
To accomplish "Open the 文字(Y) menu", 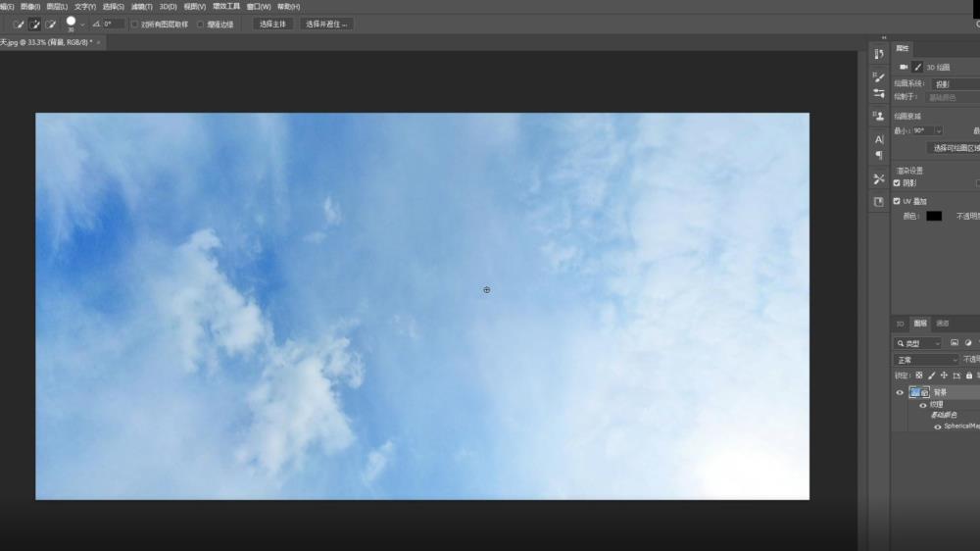I will tap(85, 7).
